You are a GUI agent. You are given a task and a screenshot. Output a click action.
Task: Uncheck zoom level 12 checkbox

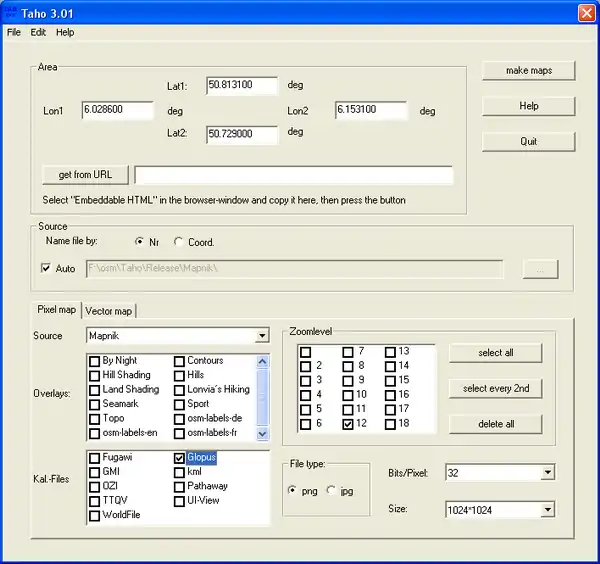pyautogui.click(x=348, y=424)
